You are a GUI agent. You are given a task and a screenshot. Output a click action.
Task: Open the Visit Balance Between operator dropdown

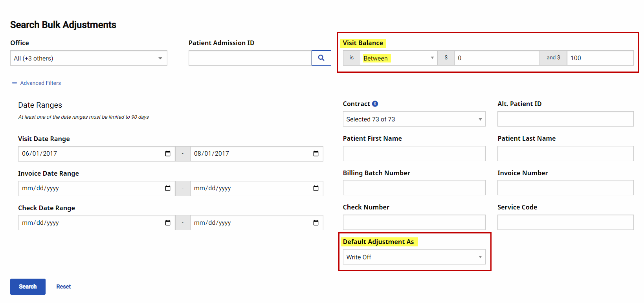pyautogui.click(x=398, y=58)
